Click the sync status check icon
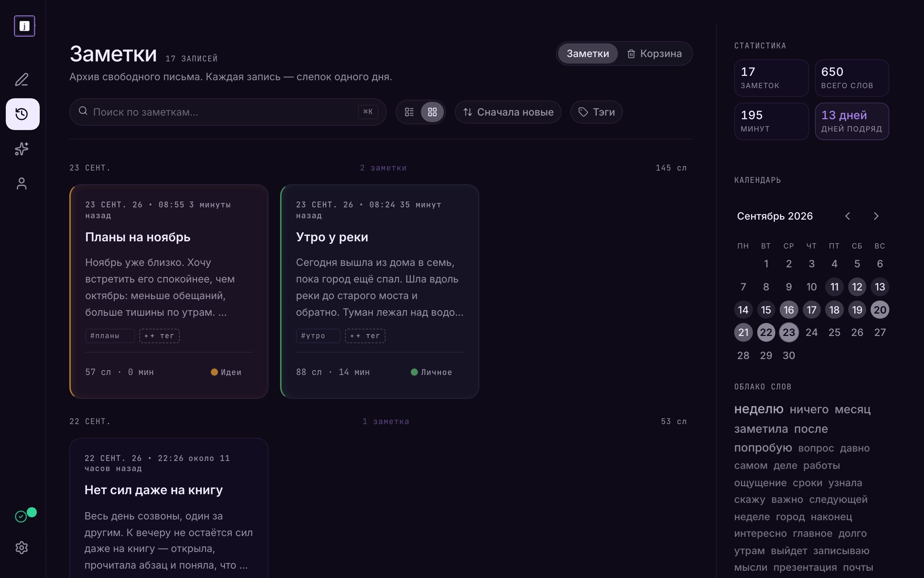The height and width of the screenshot is (578, 924). 21,517
